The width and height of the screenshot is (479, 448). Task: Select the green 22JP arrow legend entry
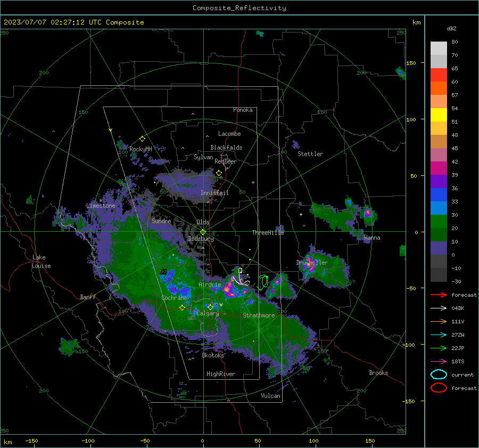pyautogui.click(x=439, y=348)
